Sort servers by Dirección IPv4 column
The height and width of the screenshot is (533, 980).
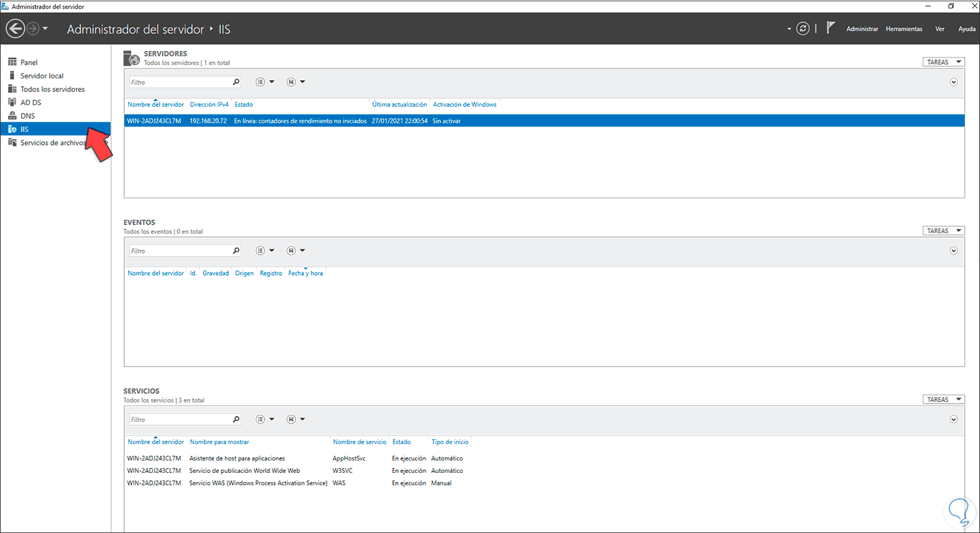(209, 105)
